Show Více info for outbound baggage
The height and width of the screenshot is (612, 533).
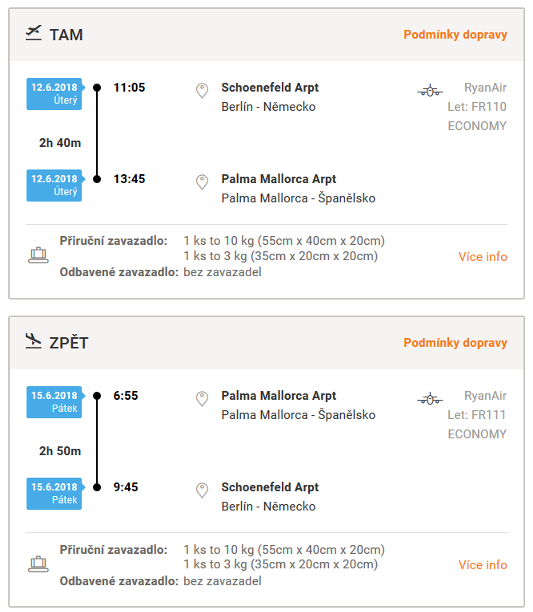(x=483, y=256)
